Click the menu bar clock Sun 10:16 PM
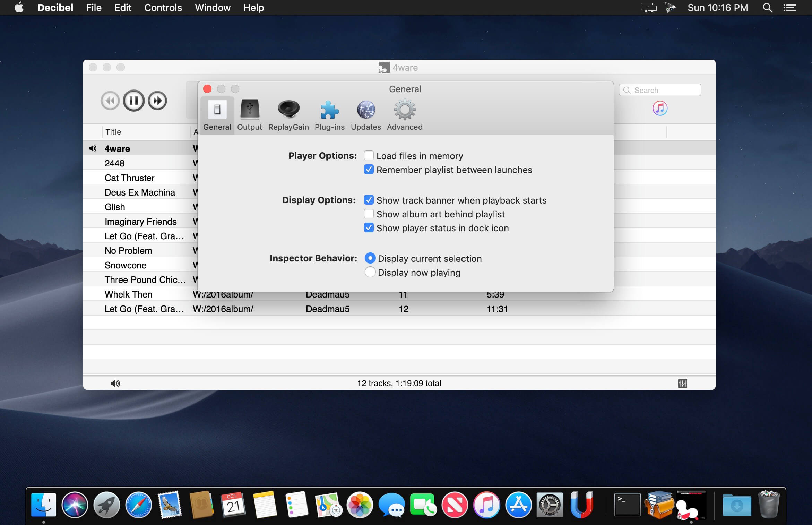The height and width of the screenshot is (525, 812). tap(718, 8)
